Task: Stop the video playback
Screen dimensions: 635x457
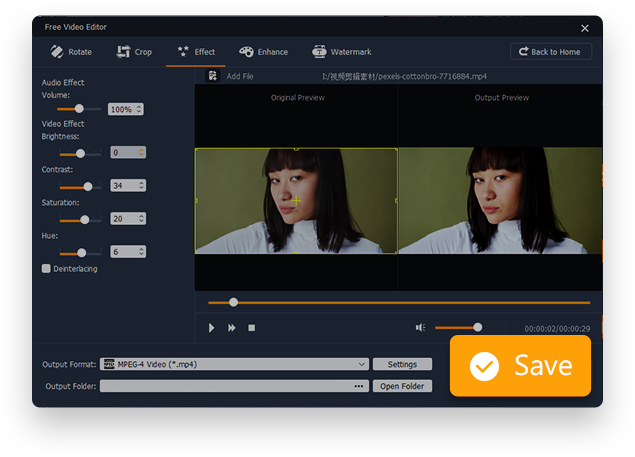Action: (251, 328)
